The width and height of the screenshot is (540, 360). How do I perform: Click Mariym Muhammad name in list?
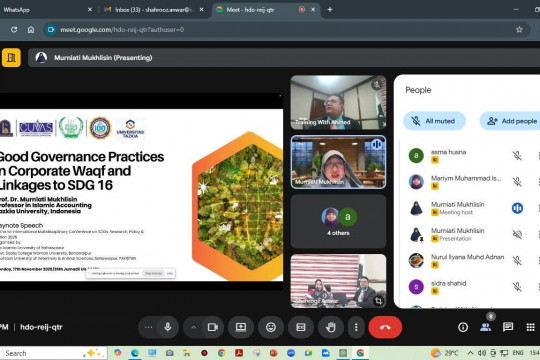tap(466, 178)
